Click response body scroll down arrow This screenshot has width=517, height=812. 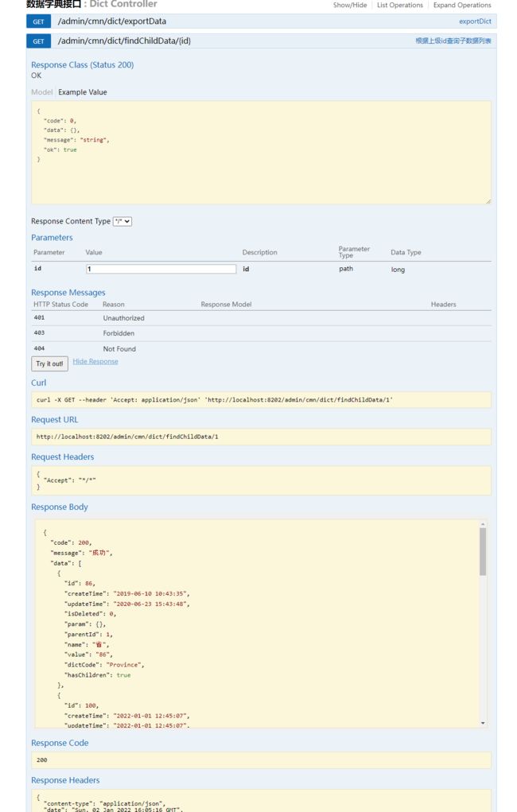tap(483, 723)
